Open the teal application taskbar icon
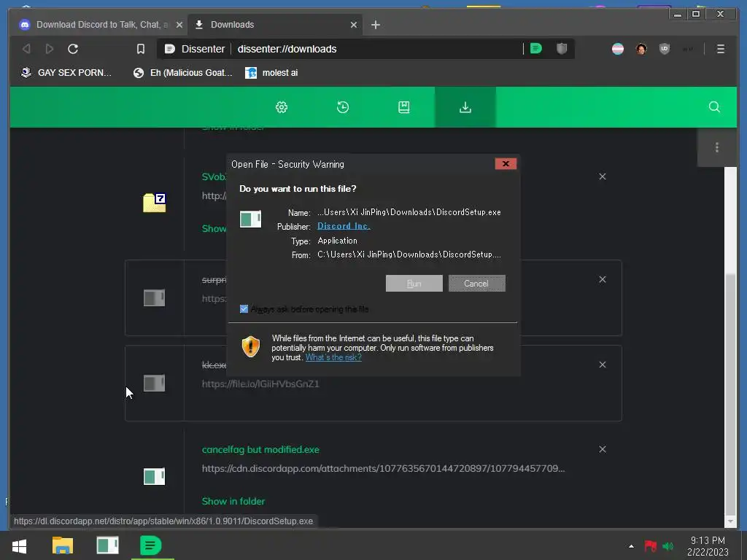 pyautogui.click(x=108, y=545)
